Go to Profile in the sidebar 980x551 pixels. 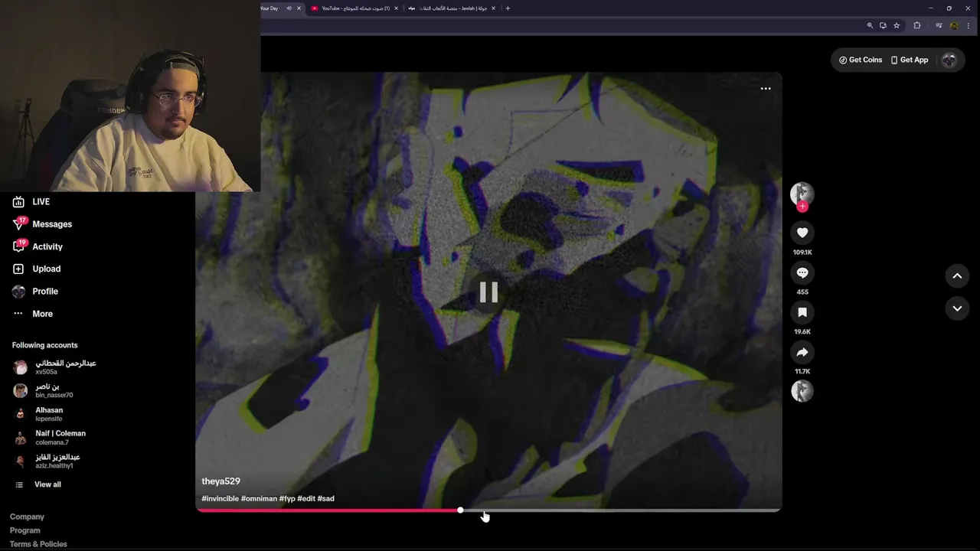[x=35, y=292]
